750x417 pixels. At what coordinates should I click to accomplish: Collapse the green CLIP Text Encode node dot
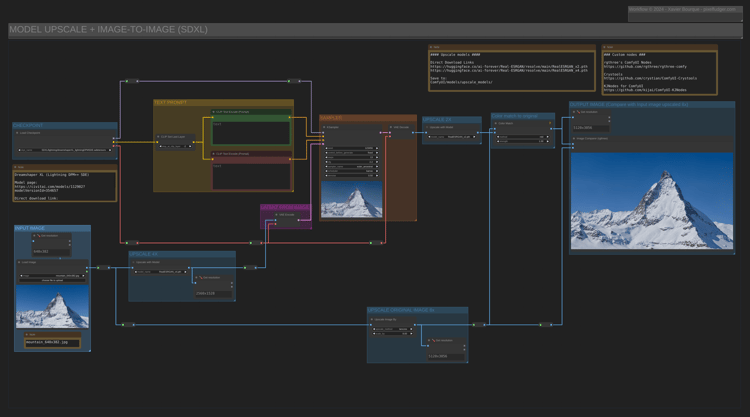[213, 112]
